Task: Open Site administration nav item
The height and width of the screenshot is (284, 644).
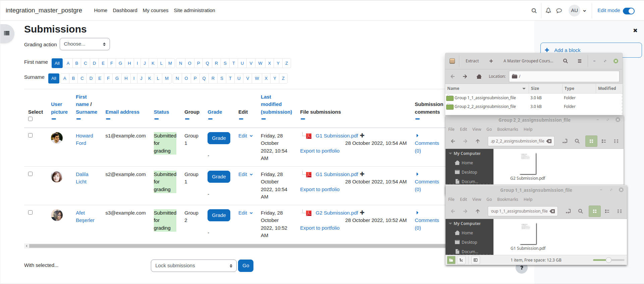Action: tap(194, 10)
